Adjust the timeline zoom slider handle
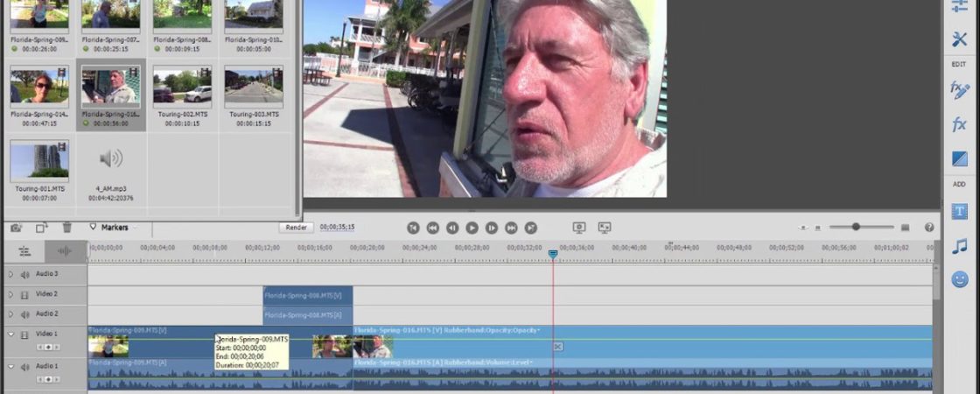 (856, 227)
